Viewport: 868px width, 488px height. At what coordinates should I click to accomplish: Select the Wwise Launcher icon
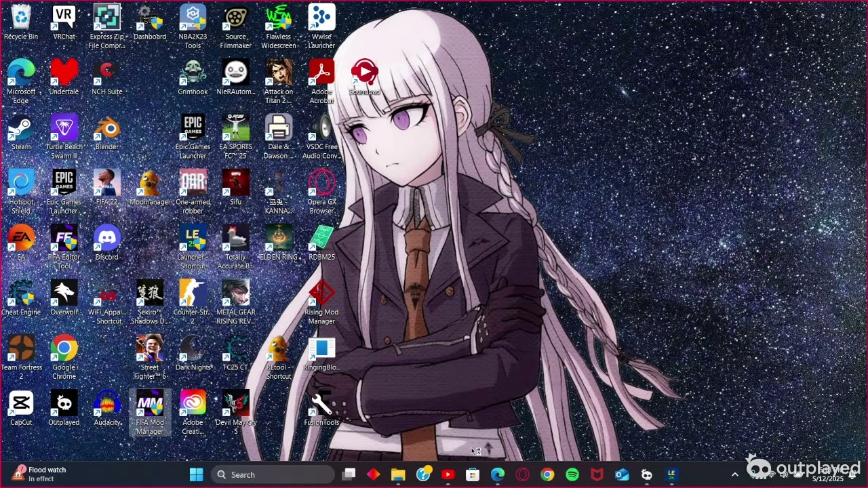321,27
